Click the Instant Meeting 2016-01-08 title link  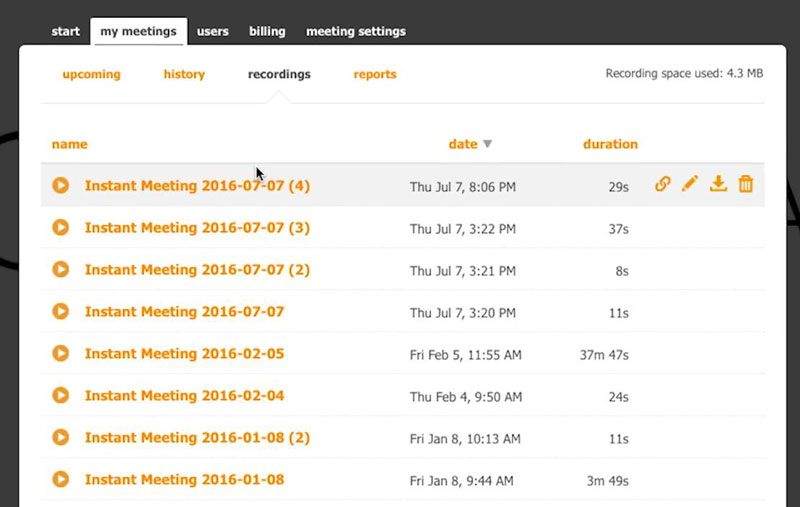184,480
